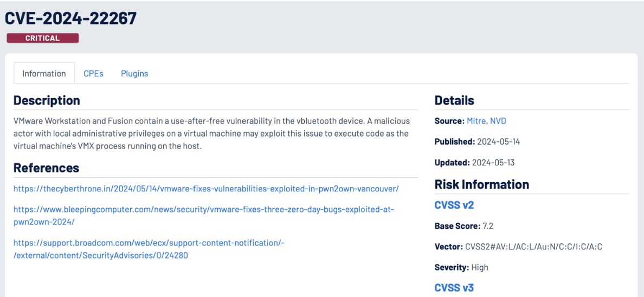
Task: Click the CVSS2 vector string text
Action: (x=533, y=247)
